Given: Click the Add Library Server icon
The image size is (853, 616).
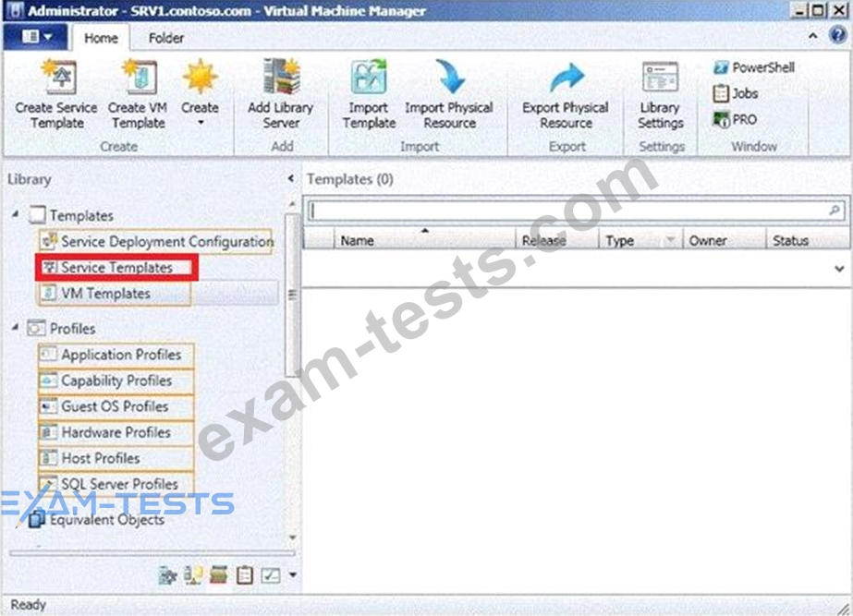Looking at the screenshot, I should pos(281,77).
